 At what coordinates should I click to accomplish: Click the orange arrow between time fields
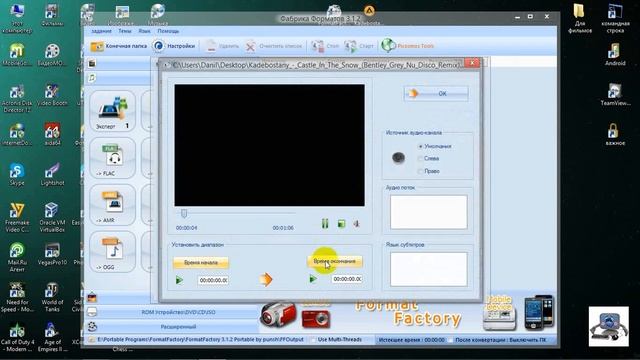coord(266,280)
